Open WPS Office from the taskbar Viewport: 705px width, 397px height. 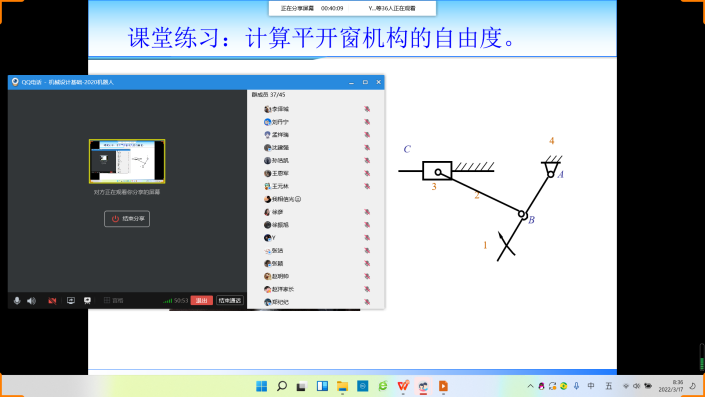403,386
